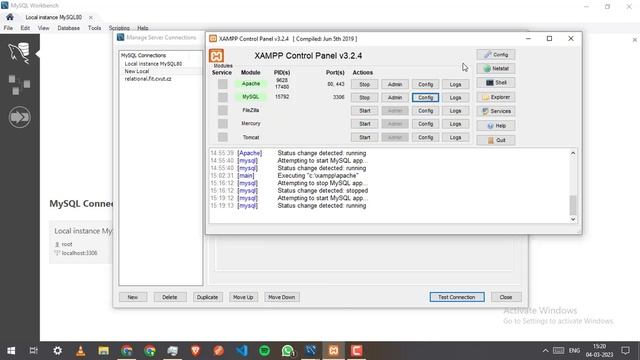Click Close in Manage Server Connections dialog
640x360 pixels.
(506, 297)
